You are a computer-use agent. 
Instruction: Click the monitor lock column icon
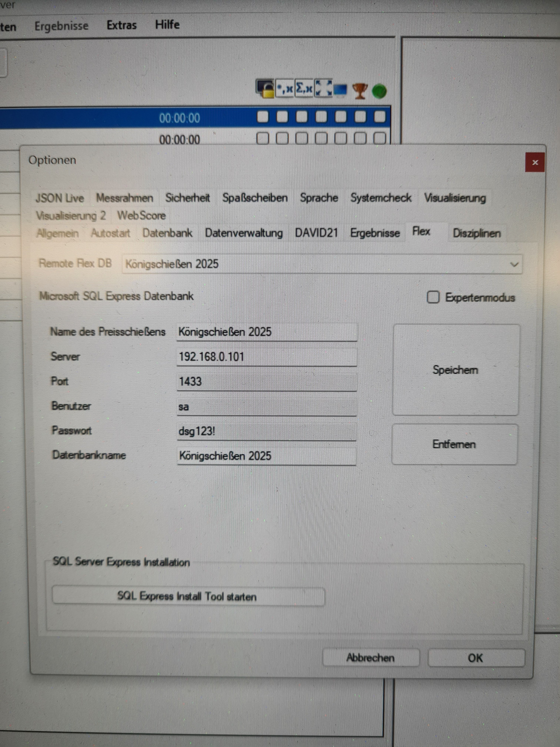tap(265, 89)
